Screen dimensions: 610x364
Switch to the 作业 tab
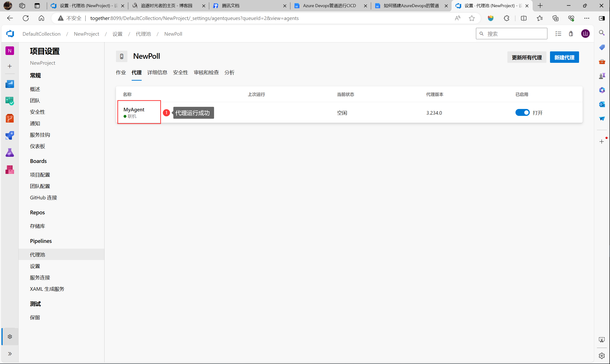(121, 73)
